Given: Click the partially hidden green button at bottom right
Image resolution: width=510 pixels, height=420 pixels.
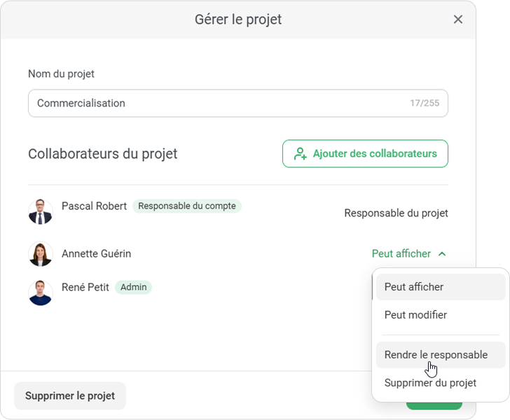Looking at the screenshot, I should click(x=434, y=405).
